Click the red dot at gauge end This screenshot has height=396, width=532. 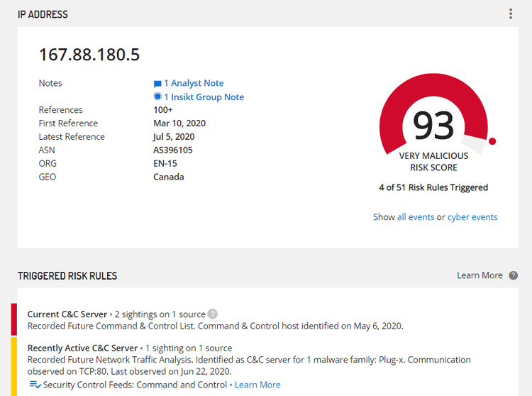[x=492, y=141]
